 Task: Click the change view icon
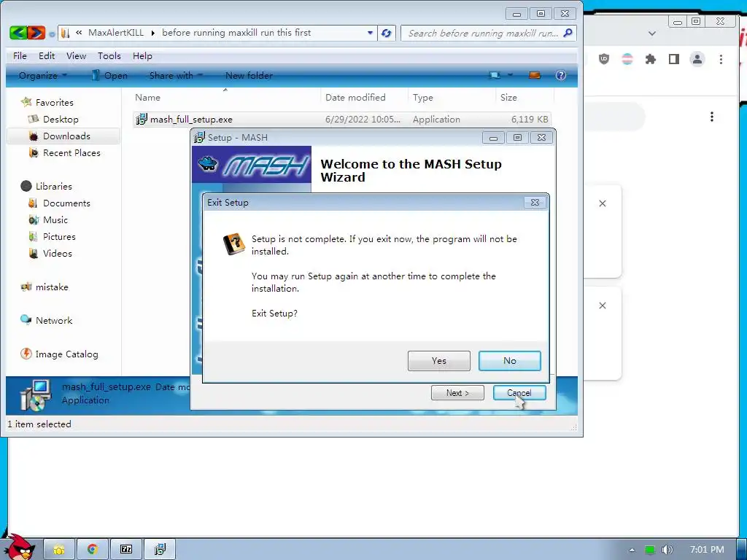coord(495,75)
